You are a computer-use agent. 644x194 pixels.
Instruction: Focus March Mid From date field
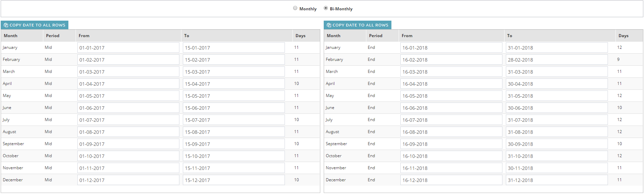[x=128, y=72]
